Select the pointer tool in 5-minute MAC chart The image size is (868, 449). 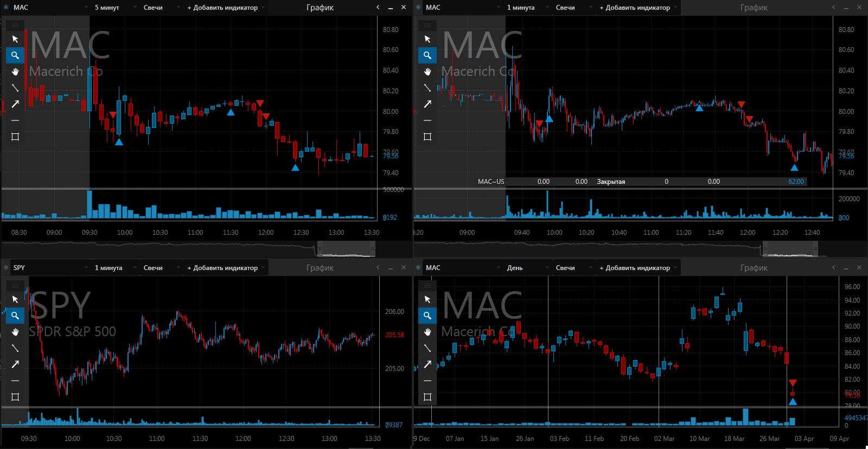tap(15, 39)
